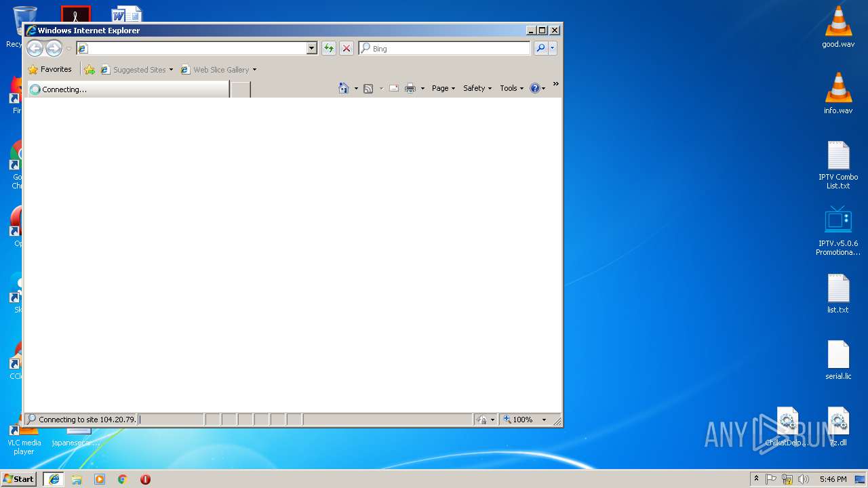Launch Windows Media Player from taskbar

(100, 479)
